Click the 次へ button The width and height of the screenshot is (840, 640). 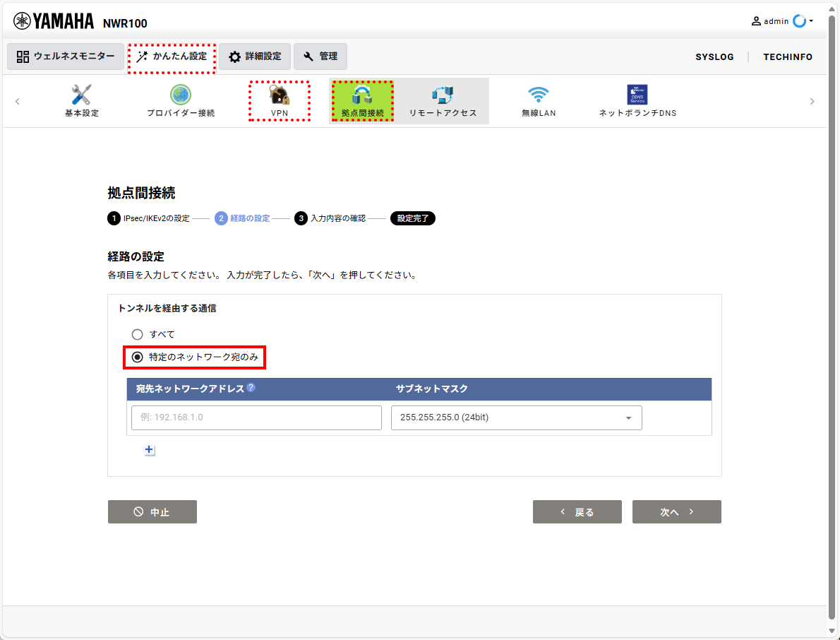tap(677, 512)
